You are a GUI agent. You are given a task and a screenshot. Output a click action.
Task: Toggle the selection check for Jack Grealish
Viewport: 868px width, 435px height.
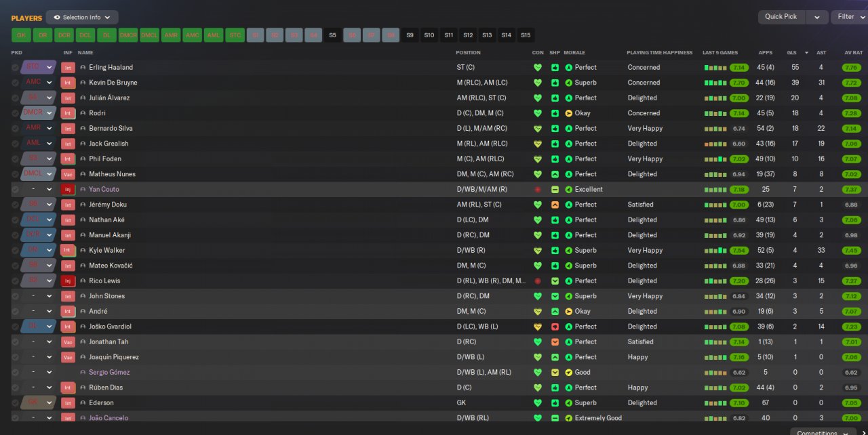pos(15,144)
